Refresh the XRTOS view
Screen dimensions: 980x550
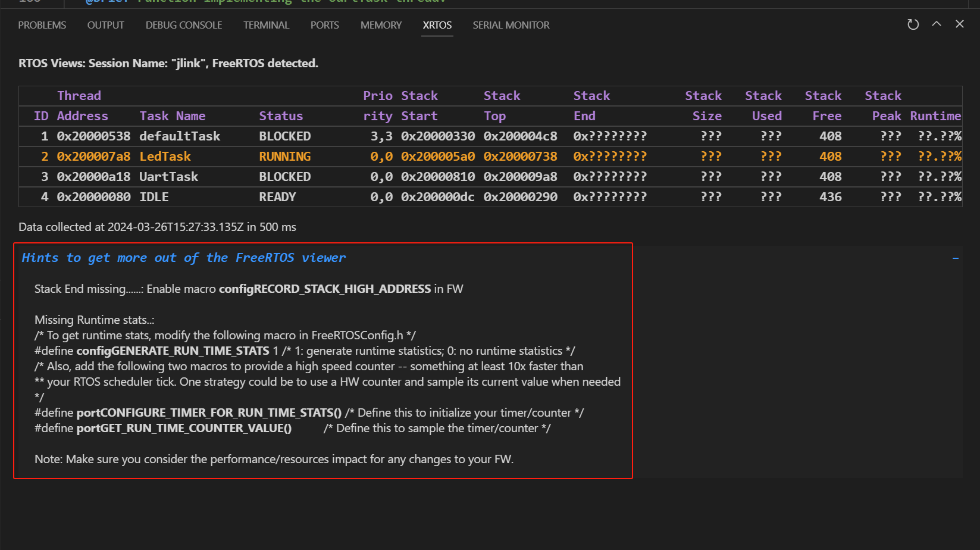pyautogui.click(x=913, y=24)
